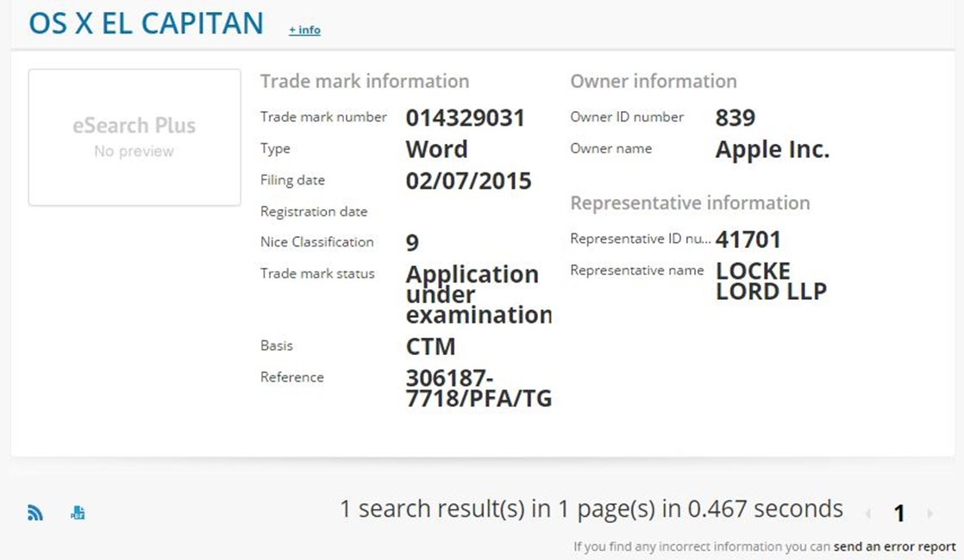Click the Trade mark status label
This screenshot has height=560, width=964.
coord(317,273)
